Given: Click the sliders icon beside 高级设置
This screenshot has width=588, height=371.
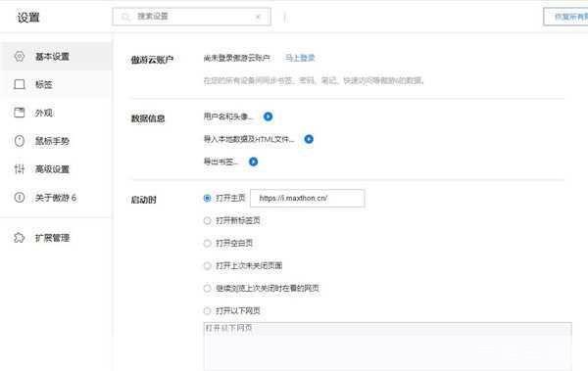Looking at the screenshot, I should click(20, 169).
